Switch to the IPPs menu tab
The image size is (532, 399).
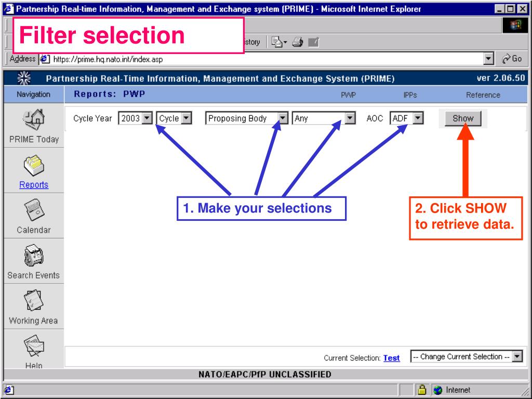pyautogui.click(x=410, y=95)
